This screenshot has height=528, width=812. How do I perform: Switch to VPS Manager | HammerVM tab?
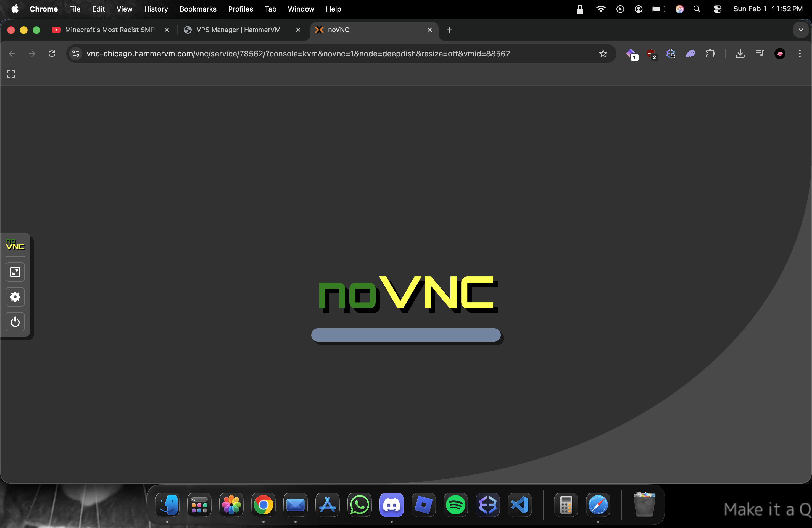[x=238, y=30]
